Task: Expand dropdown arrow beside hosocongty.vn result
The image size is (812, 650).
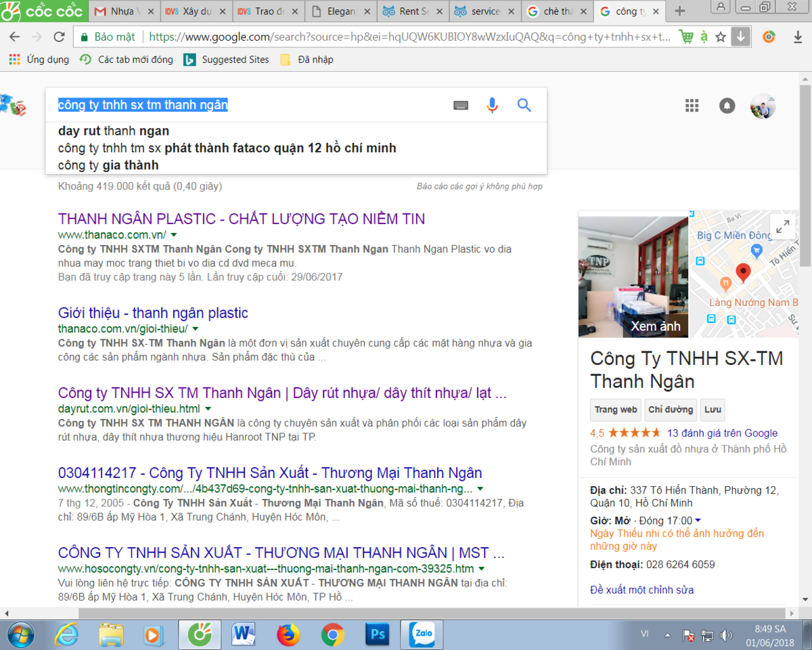Action: 482,569
